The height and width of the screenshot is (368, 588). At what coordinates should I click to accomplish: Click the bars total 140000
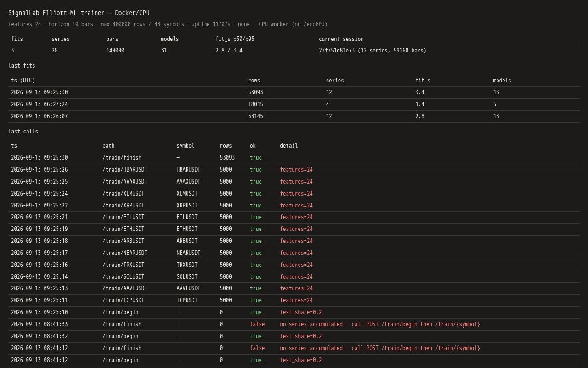[x=115, y=51]
